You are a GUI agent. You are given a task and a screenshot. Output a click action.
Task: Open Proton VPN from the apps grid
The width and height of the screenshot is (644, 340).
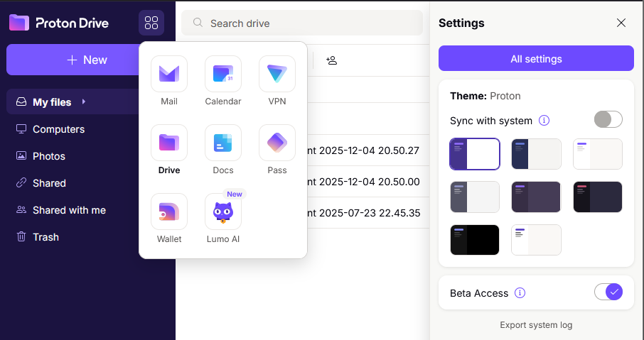(277, 74)
